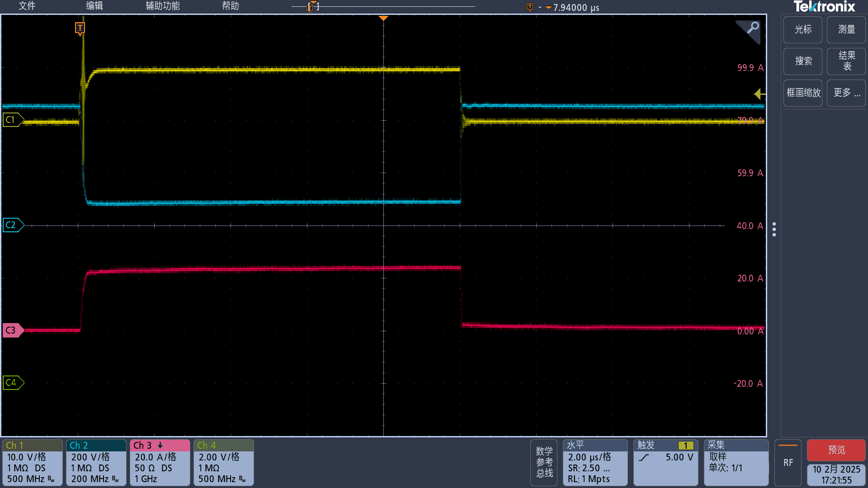Select the C1 channel ground marker
The width and height of the screenshot is (868, 488).
[x=12, y=120]
